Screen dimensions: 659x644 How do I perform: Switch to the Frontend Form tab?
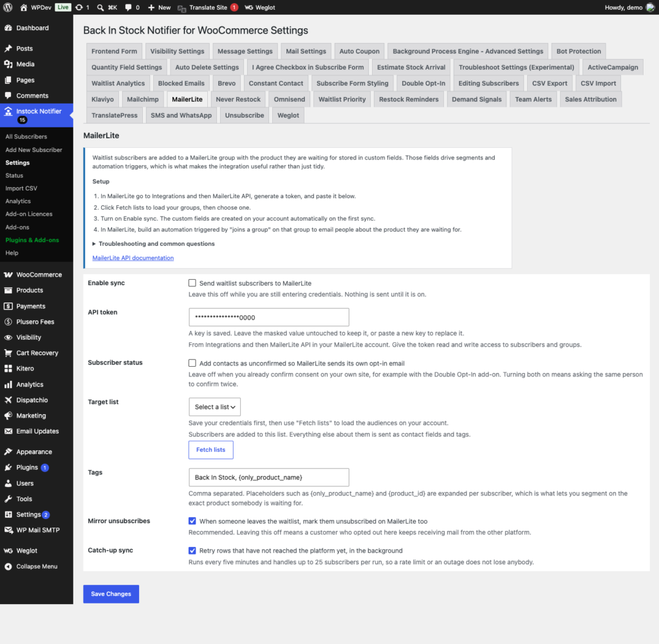click(x=115, y=51)
